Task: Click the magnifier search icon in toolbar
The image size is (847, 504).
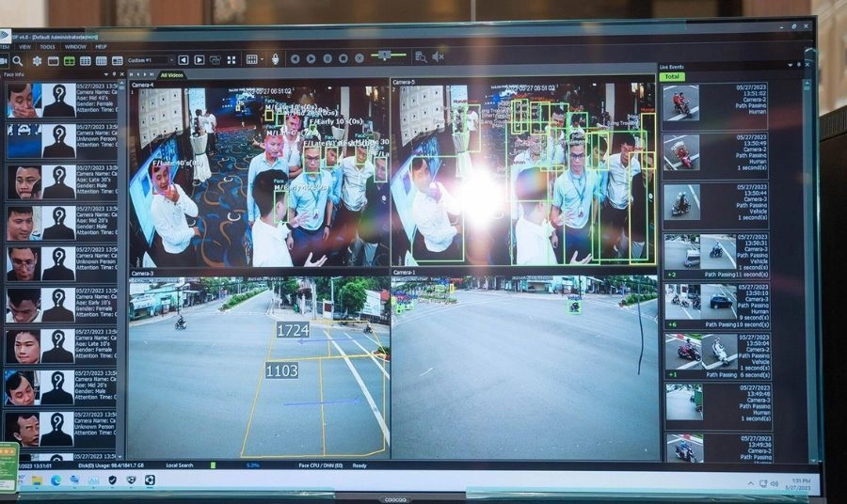Action: [x=17, y=60]
